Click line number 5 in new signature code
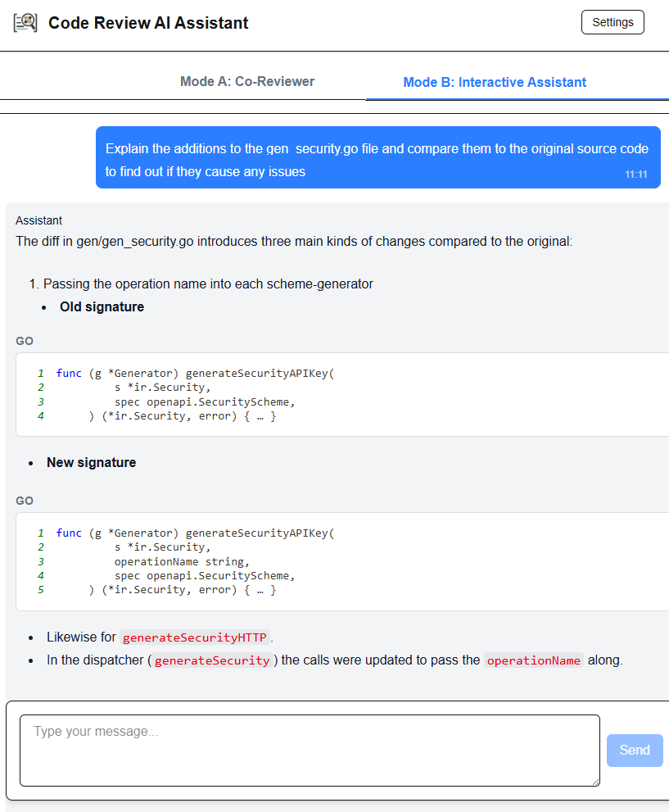The image size is (669, 812). coord(40,590)
